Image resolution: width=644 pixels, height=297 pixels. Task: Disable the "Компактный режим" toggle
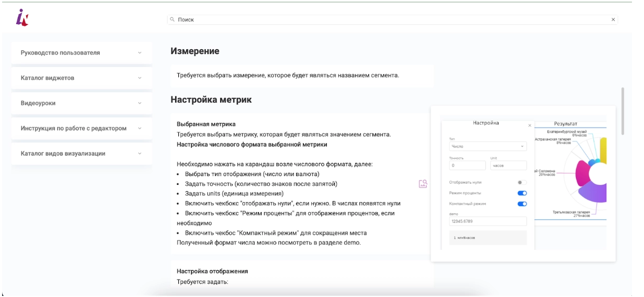[522, 204]
